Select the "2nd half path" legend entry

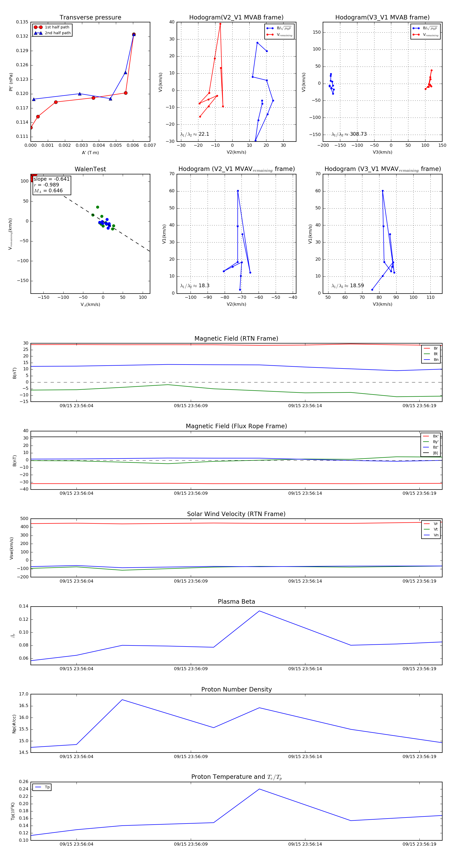coord(52,33)
